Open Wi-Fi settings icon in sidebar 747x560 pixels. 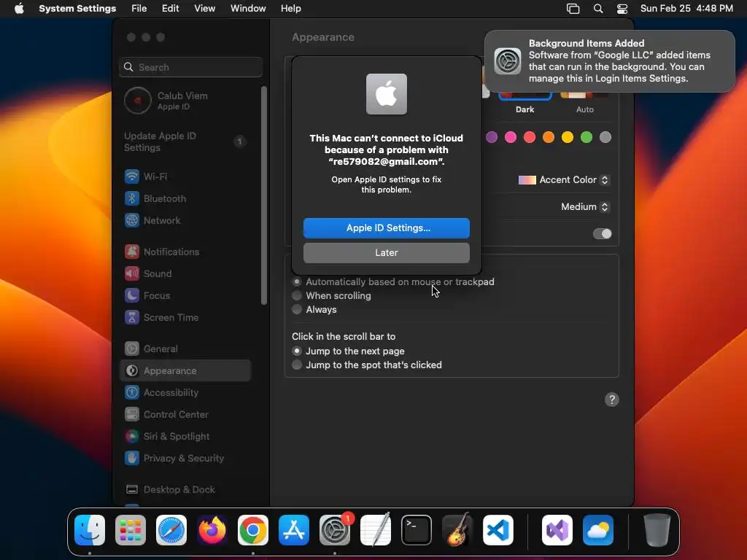(x=132, y=176)
